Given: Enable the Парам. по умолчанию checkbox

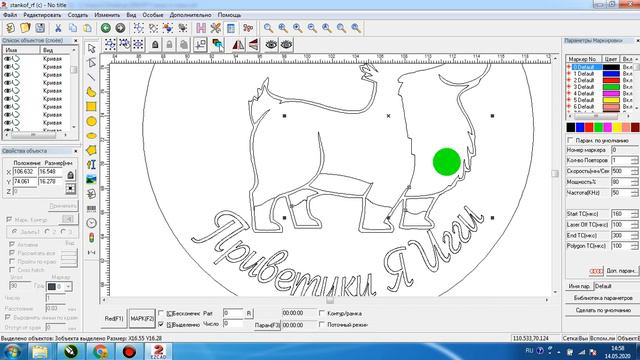Looking at the screenshot, I should (x=571, y=140).
